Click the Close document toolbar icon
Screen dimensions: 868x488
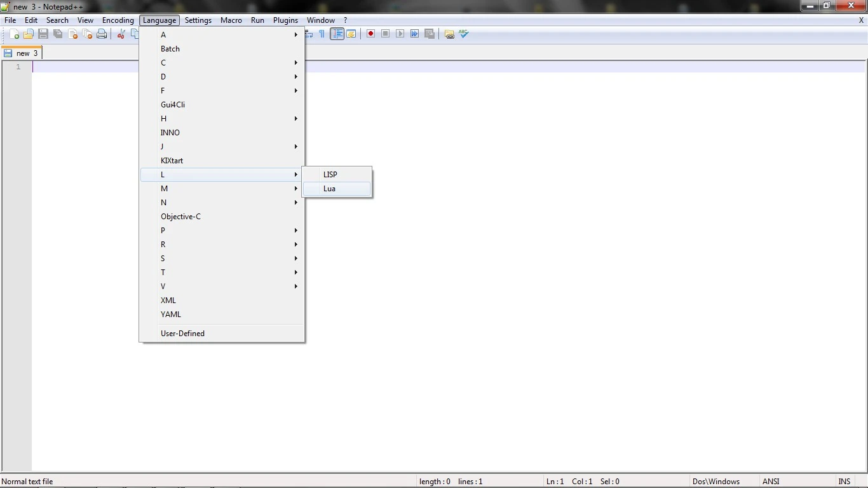[x=72, y=34]
